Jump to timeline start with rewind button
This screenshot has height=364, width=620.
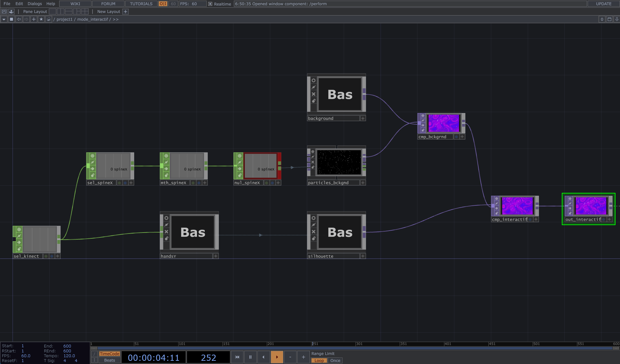coord(237,357)
